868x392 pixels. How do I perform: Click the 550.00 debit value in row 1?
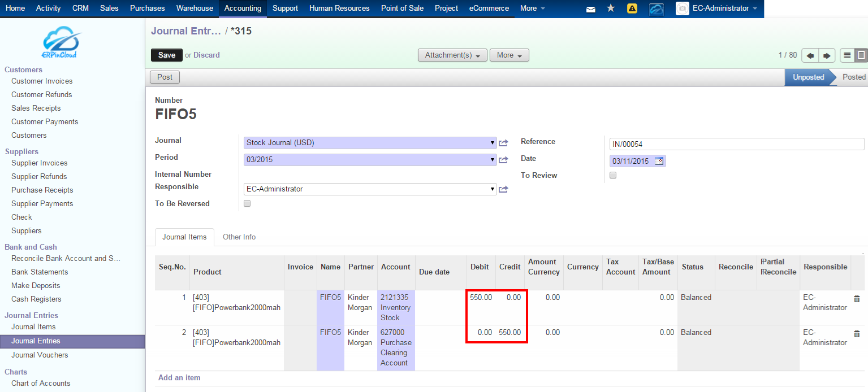coord(481,298)
